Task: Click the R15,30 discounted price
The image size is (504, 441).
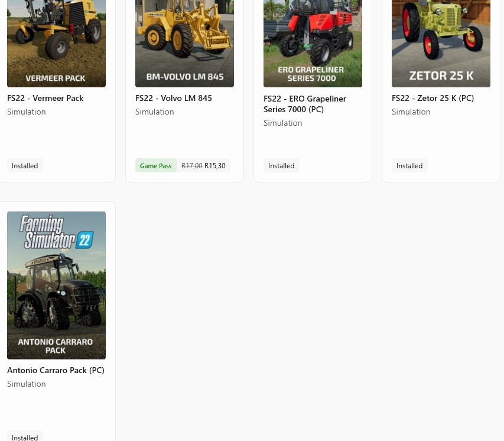Action: 215,166
